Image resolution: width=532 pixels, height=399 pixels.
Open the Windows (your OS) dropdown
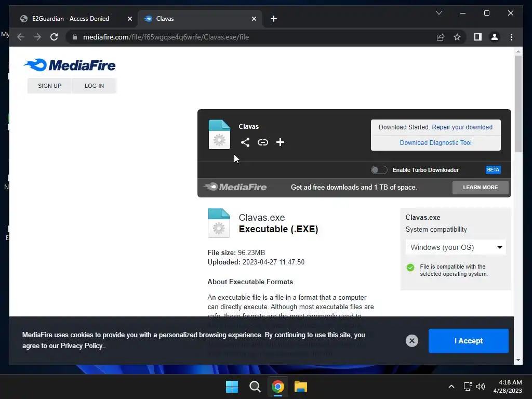click(x=456, y=247)
